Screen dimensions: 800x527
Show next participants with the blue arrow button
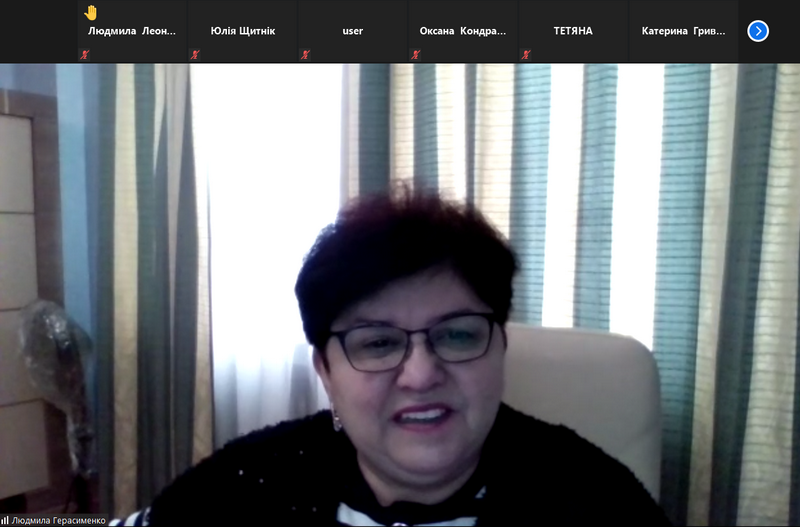tap(758, 31)
